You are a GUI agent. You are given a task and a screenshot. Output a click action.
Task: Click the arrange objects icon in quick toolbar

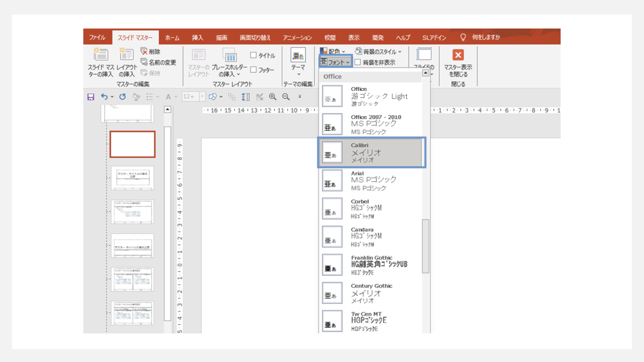point(232,97)
